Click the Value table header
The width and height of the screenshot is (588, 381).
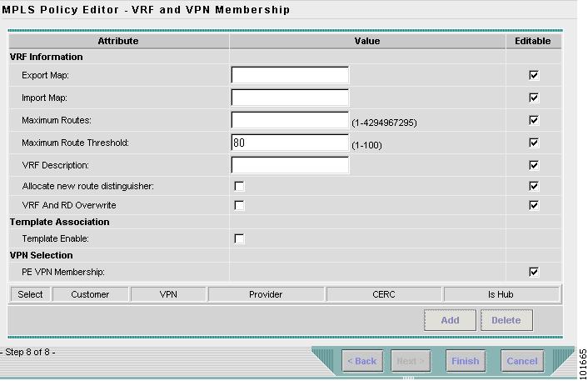(x=367, y=41)
